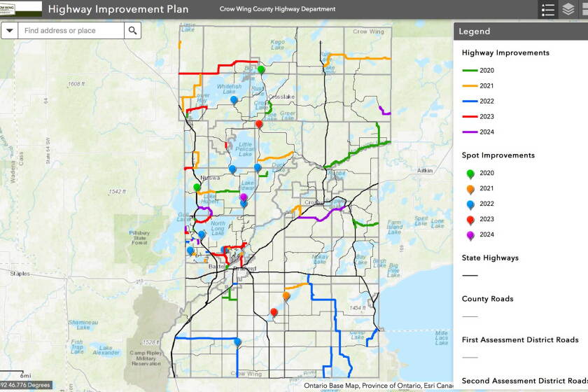Click the Pillsbury State Forest label

coord(139,238)
